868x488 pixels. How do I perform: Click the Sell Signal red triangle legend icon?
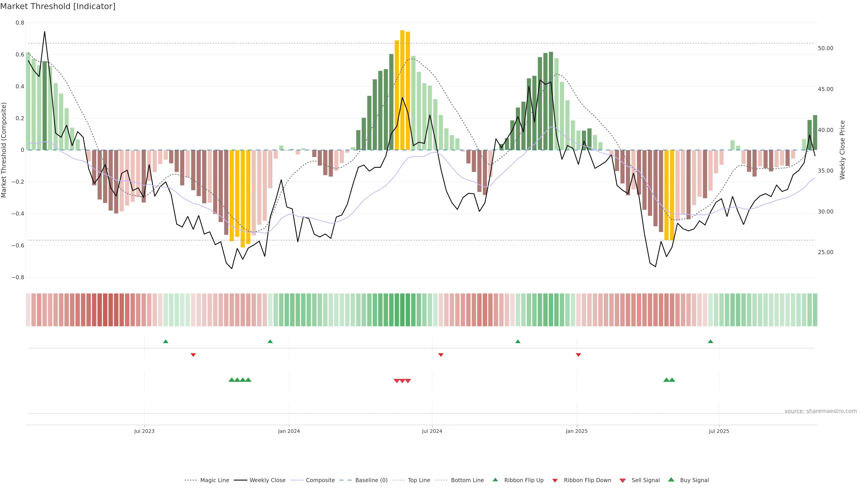pos(622,481)
